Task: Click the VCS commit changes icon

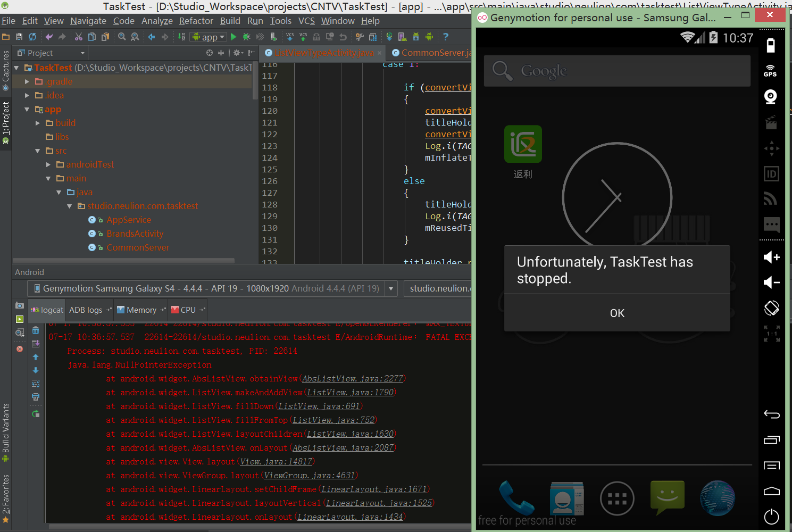Action: coord(303,37)
